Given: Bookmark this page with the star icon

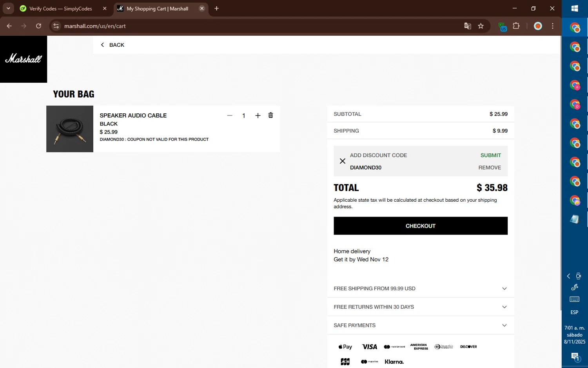Looking at the screenshot, I should (481, 26).
